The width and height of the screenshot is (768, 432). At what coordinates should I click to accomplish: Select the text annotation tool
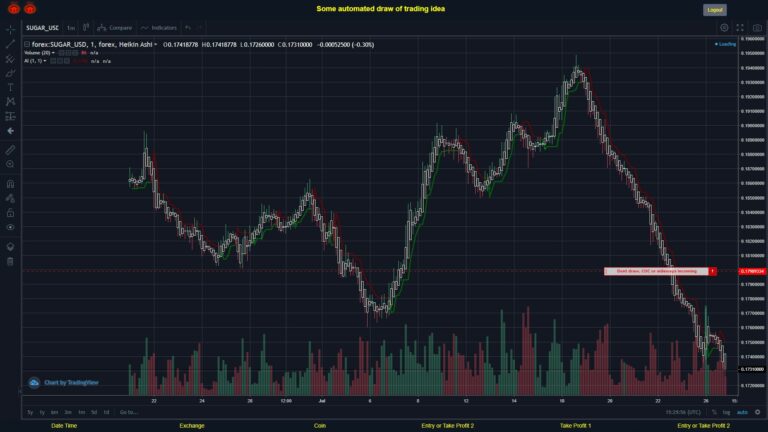pos(10,88)
